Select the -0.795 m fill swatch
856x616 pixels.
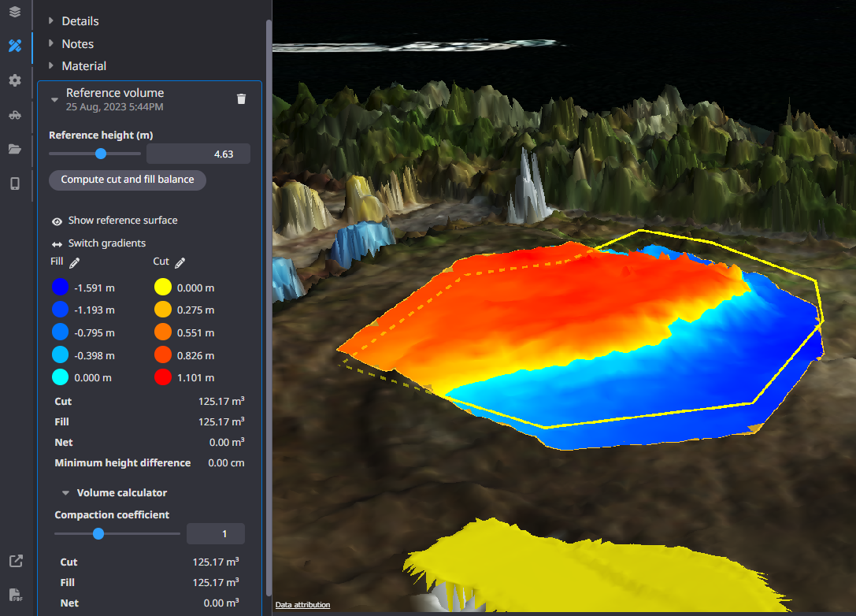pyautogui.click(x=60, y=332)
